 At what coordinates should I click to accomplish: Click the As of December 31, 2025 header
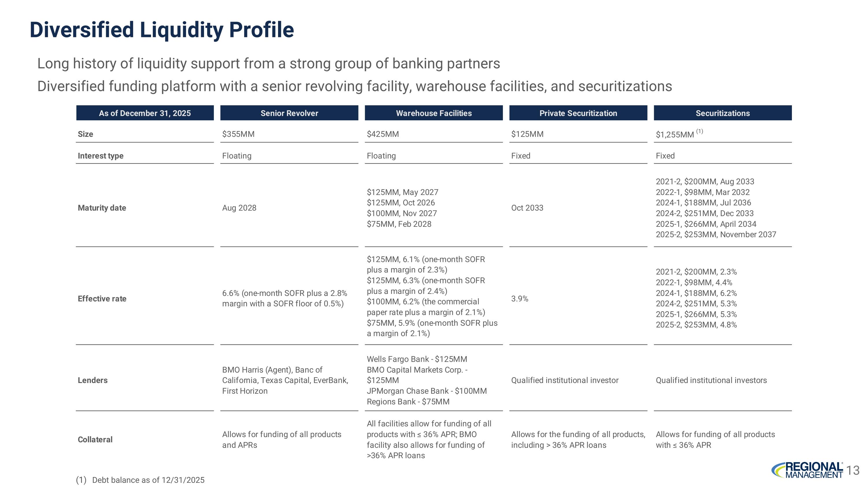tap(145, 113)
